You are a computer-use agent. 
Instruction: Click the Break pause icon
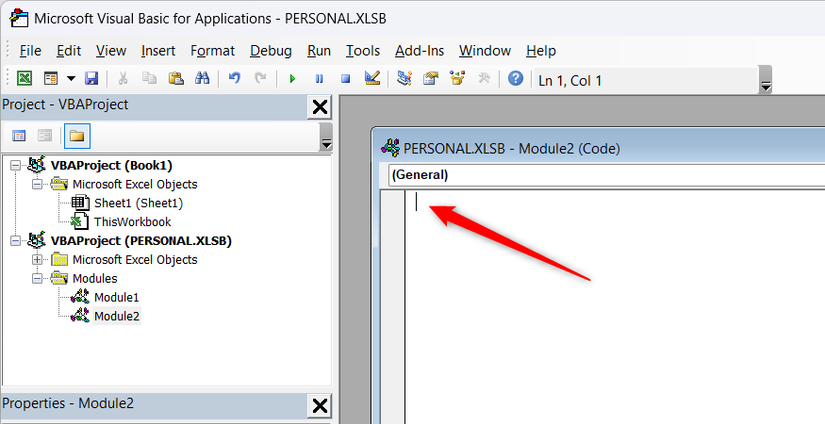pos(319,79)
